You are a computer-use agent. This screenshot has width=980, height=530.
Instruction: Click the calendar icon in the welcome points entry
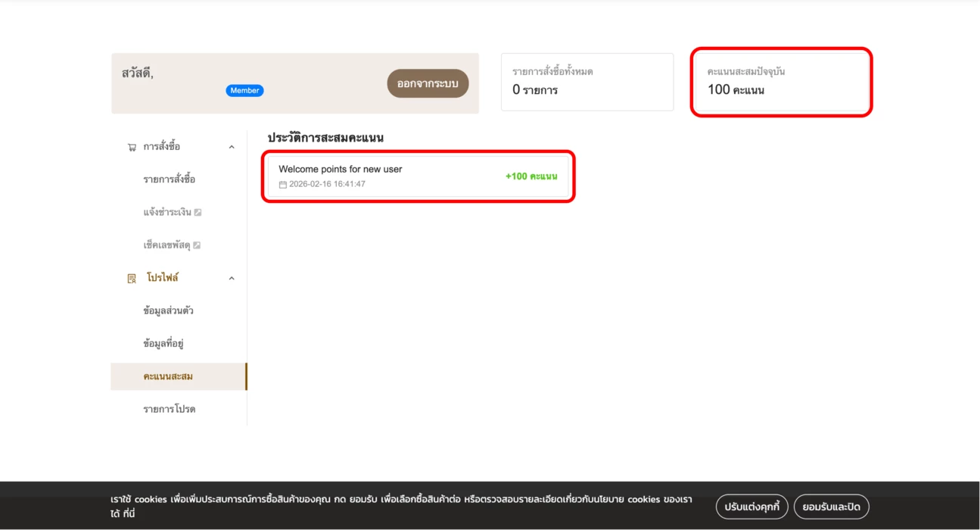(x=283, y=185)
